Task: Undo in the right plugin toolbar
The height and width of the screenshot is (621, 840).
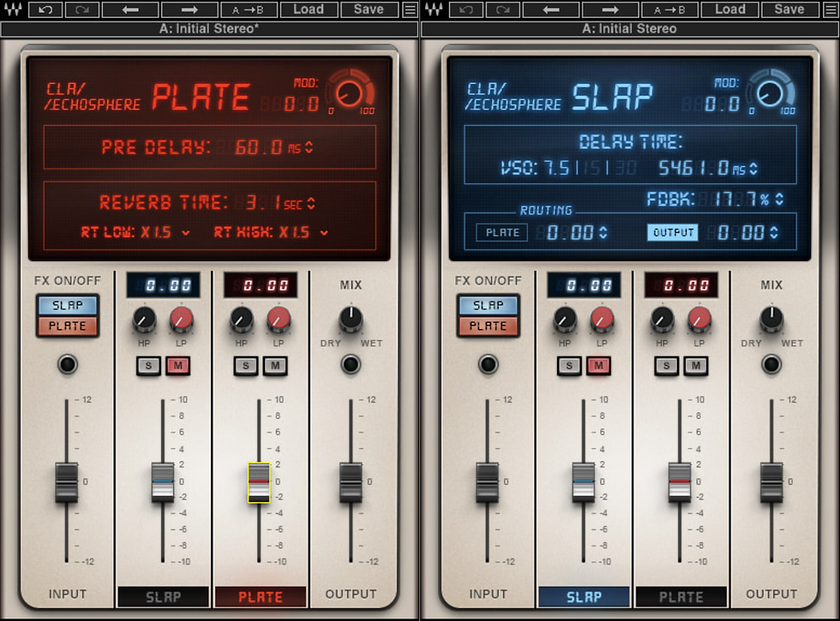Action: tap(466, 9)
